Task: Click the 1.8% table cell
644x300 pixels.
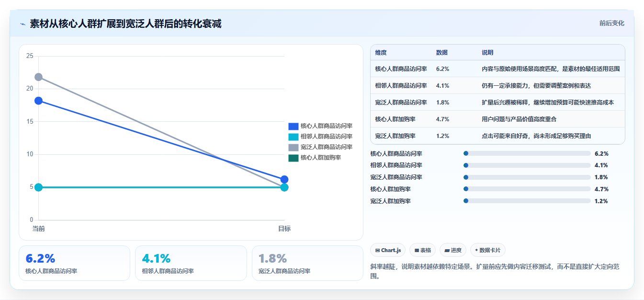Action: [x=442, y=102]
